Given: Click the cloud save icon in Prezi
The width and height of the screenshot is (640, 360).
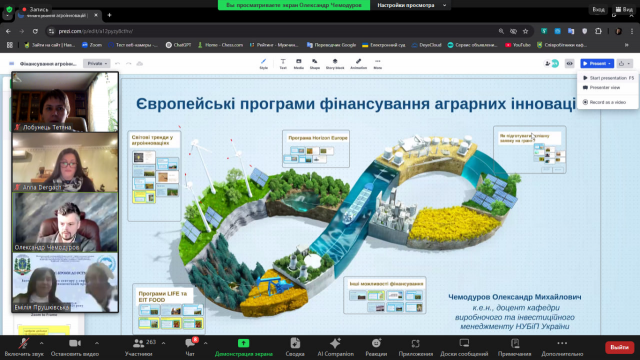Looking at the screenshot, I should click(x=140, y=64).
